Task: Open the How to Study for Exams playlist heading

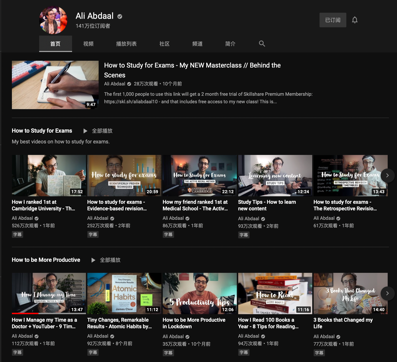Action: pos(42,131)
